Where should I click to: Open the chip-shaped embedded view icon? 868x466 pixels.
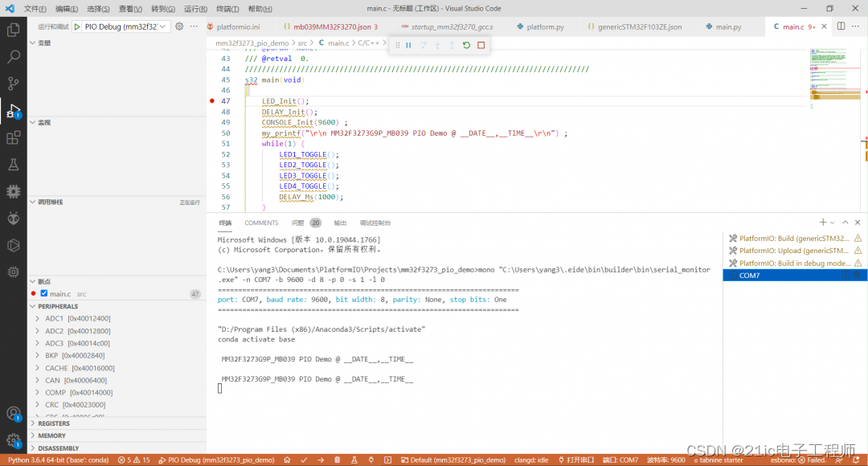pos(14,191)
